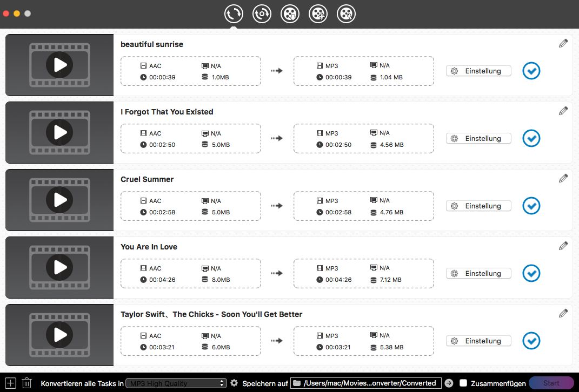This screenshot has height=392, width=579.
Task: Click output size 4.56 MB value
Action: 391,145
